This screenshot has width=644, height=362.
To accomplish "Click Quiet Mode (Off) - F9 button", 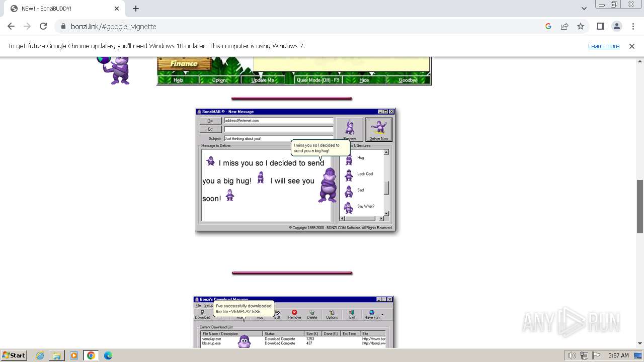I will 318,80.
